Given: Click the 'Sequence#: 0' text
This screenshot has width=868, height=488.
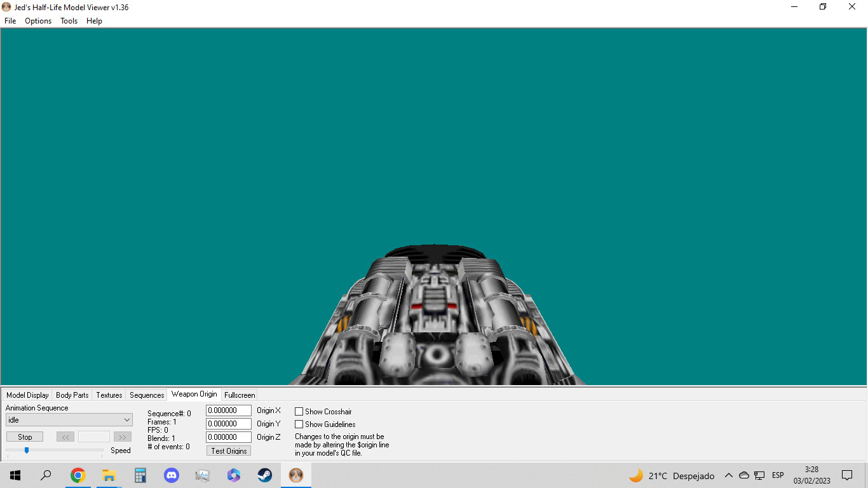Looking at the screenshot, I should [x=169, y=414].
